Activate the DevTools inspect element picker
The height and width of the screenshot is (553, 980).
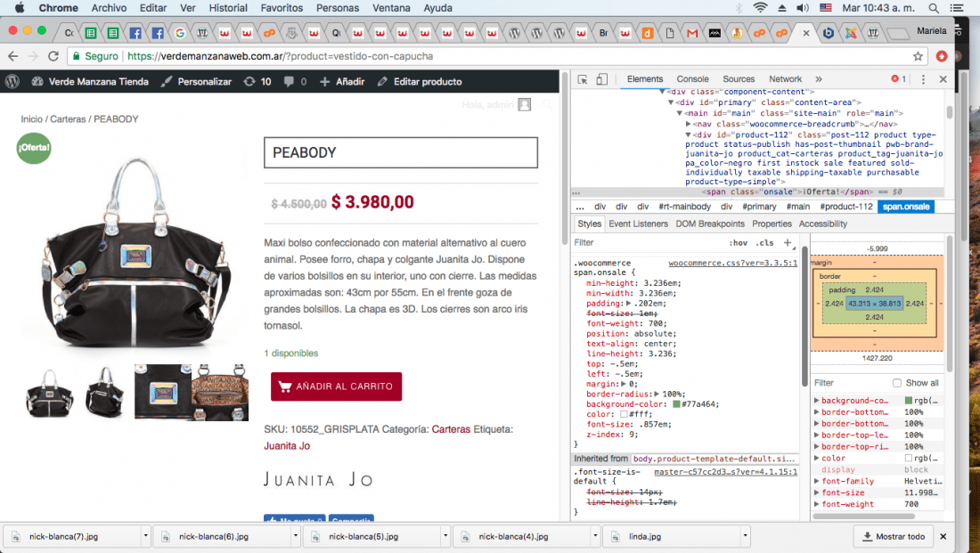[x=583, y=79]
